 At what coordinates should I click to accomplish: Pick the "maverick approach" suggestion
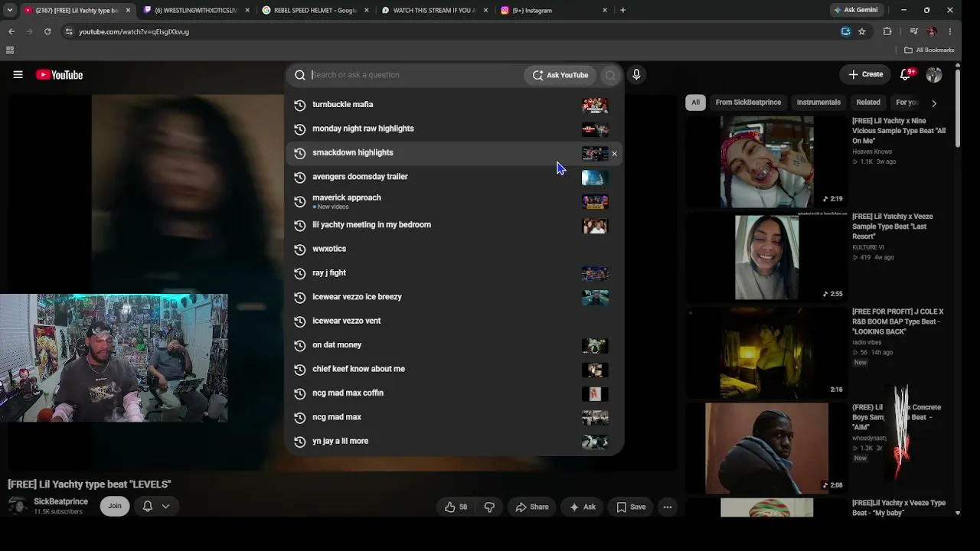[455, 201]
